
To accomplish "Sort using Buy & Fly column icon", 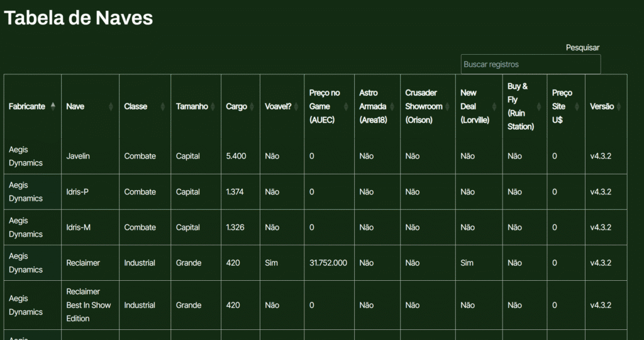I will click(x=539, y=106).
